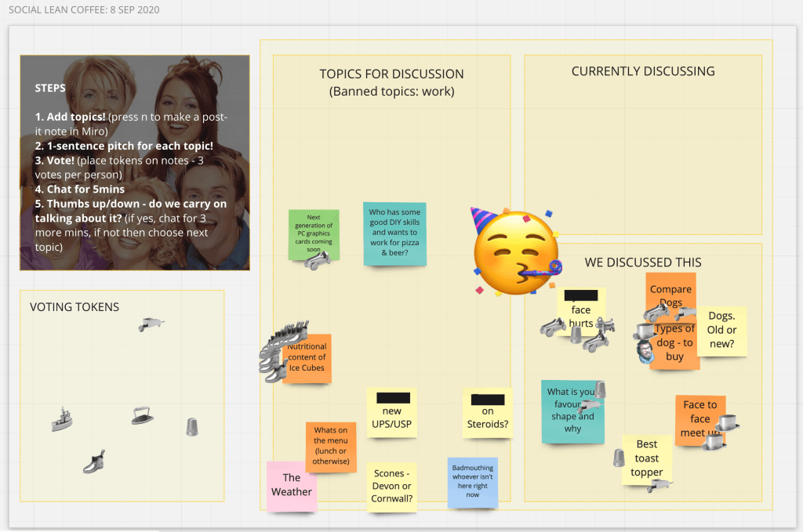Select the blue 'Badmouthing' sticky note
This screenshot has width=803, height=532.
pyautogui.click(x=472, y=482)
